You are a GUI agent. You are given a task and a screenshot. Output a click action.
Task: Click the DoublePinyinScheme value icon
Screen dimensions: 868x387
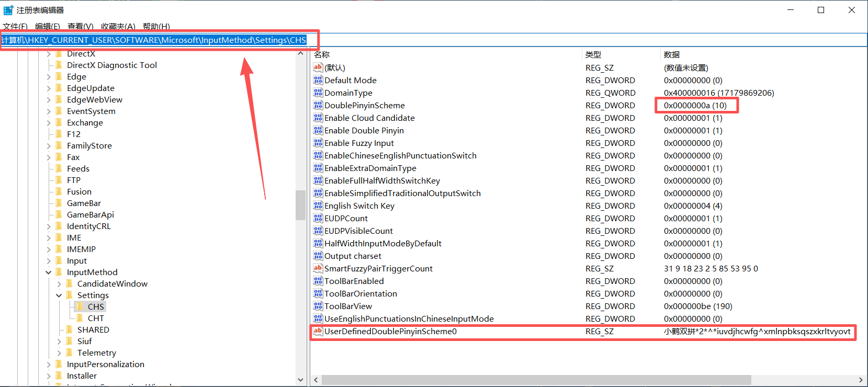point(318,105)
